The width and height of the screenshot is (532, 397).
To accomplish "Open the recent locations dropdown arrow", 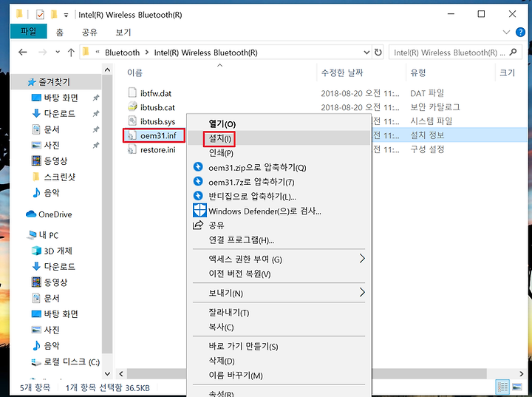I will click(x=58, y=52).
